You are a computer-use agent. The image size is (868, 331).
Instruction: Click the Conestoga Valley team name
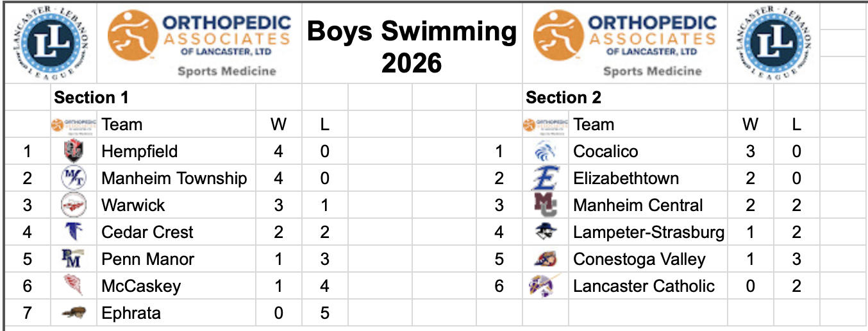coord(639,259)
